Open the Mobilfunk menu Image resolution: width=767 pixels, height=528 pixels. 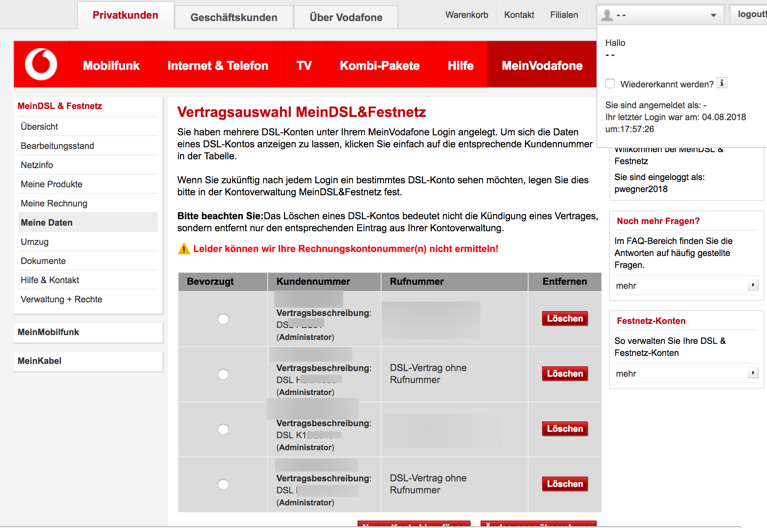111,65
